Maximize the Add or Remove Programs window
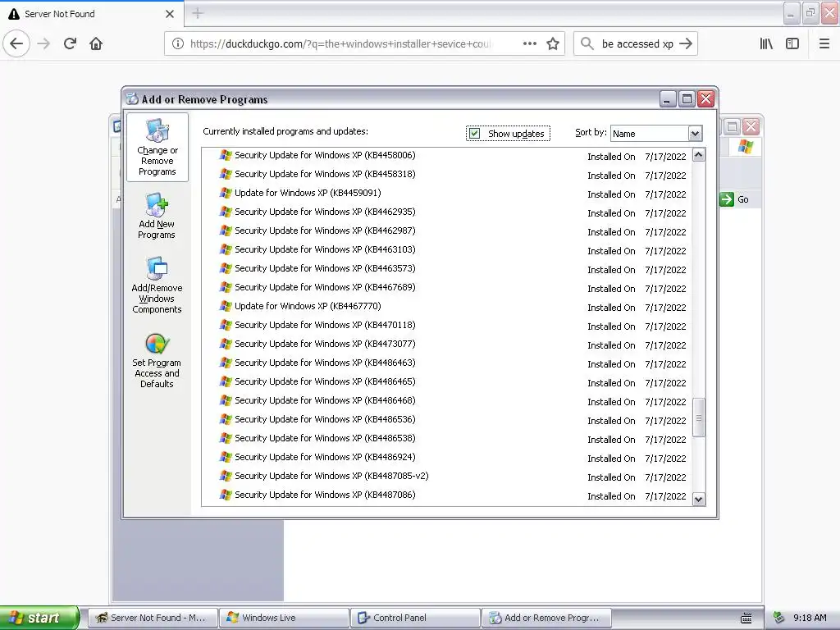The image size is (840, 630). click(x=687, y=99)
